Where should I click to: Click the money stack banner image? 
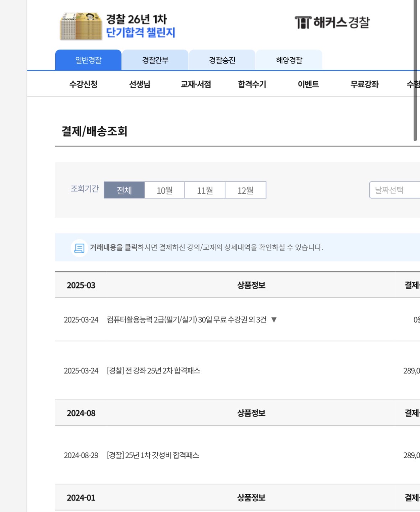(81, 26)
